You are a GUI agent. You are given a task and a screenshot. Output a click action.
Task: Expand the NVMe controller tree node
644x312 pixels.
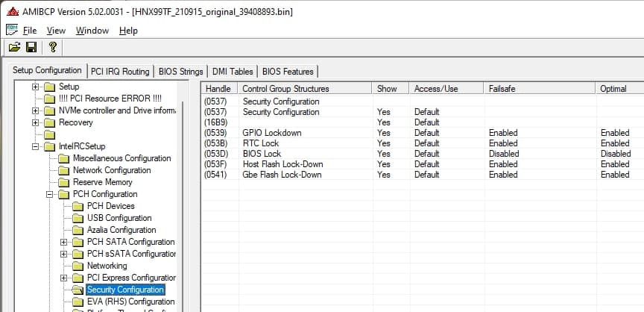(x=36, y=110)
